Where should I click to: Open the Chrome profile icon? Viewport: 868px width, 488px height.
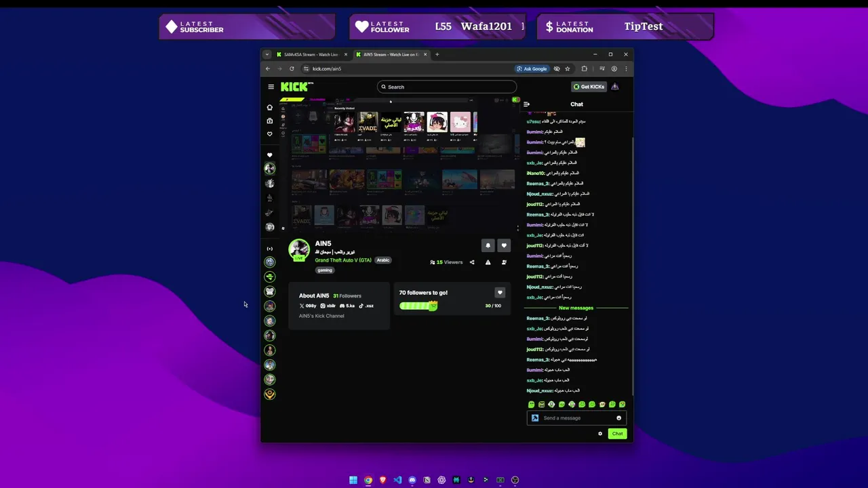tap(614, 68)
